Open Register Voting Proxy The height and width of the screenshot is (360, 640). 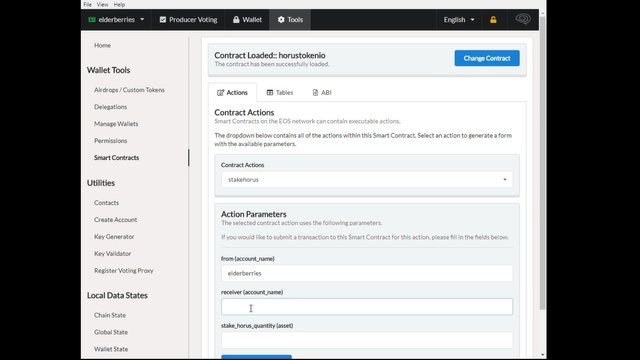coord(124,271)
